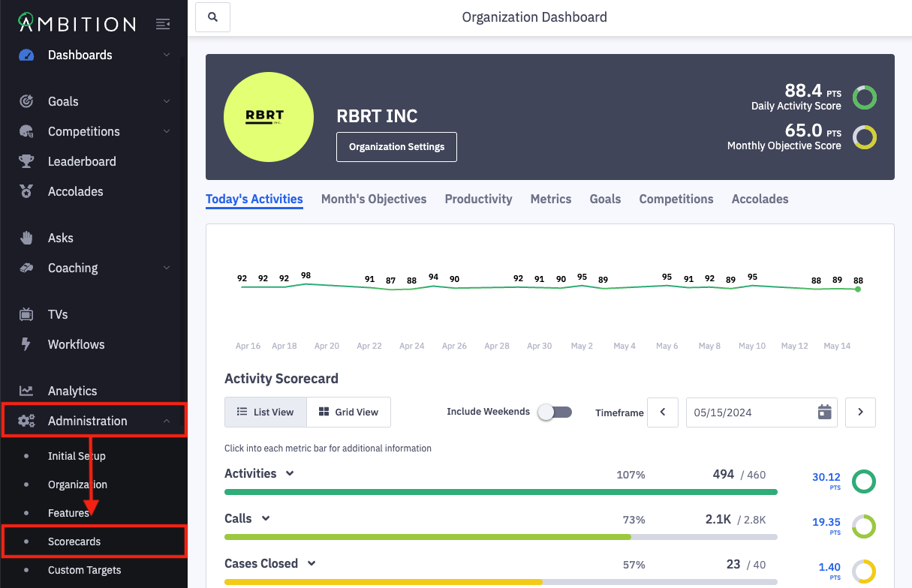Click the Workflows lightning bolt icon

[x=26, y=344]
